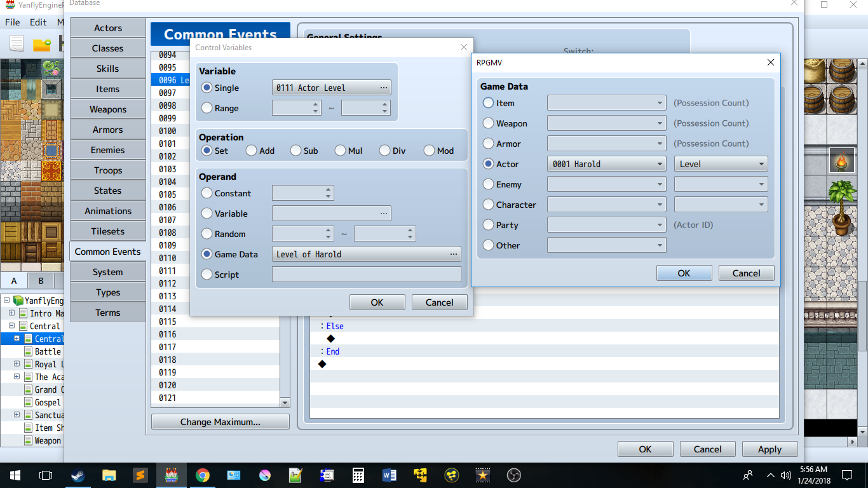Screen dimensions: 868x488
Task: Click the volume speaker icon
Action: click(786, 475)
